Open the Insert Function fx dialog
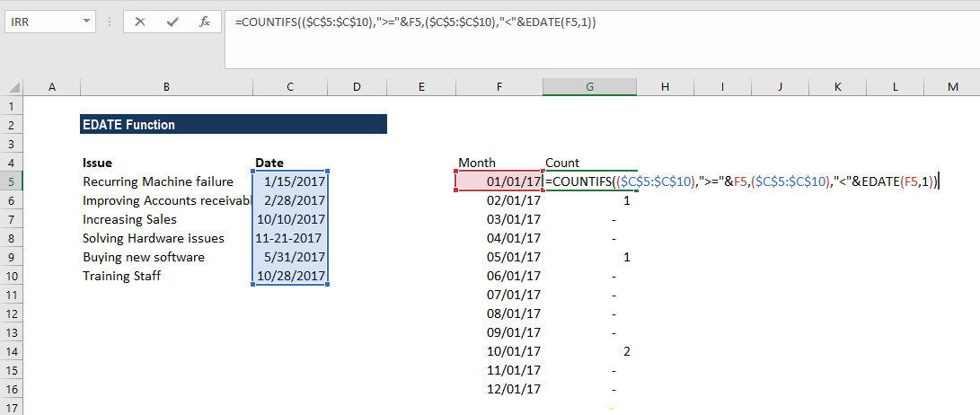Screen dimensions: 980x415 (205, 22)
